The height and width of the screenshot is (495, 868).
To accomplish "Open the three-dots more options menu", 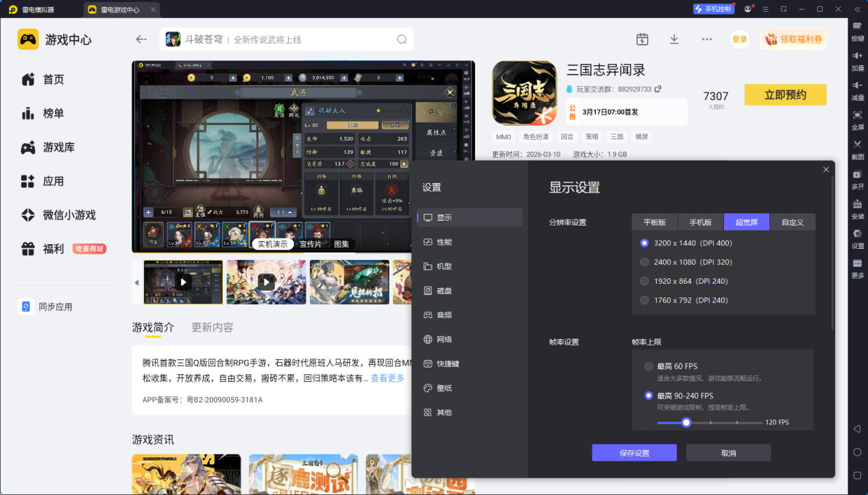I will click(707, 39).
